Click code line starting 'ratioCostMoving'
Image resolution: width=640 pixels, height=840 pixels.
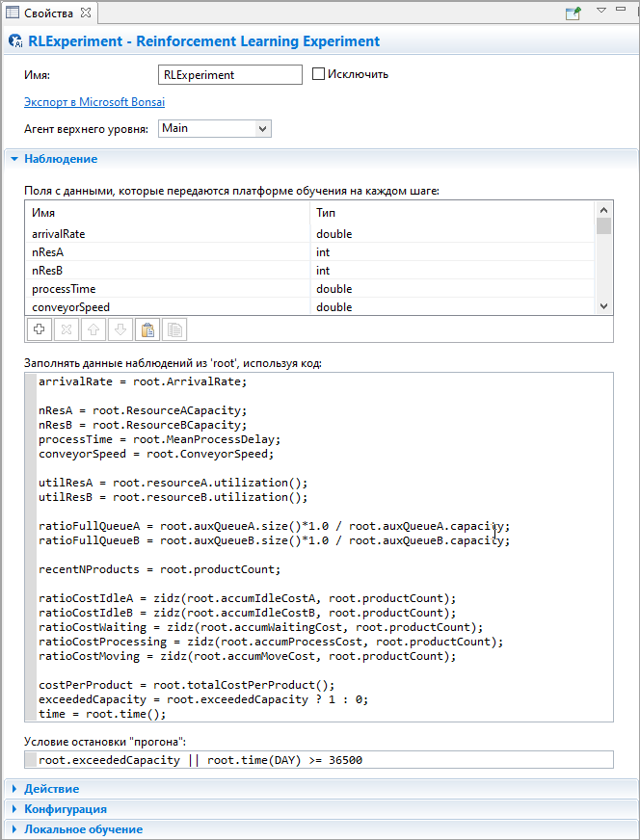point(247,656)
